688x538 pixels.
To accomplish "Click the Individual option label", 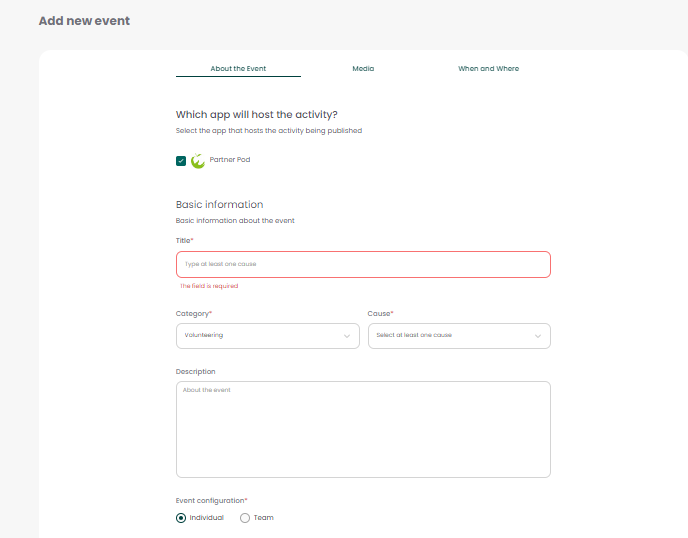I will (207, 518).
